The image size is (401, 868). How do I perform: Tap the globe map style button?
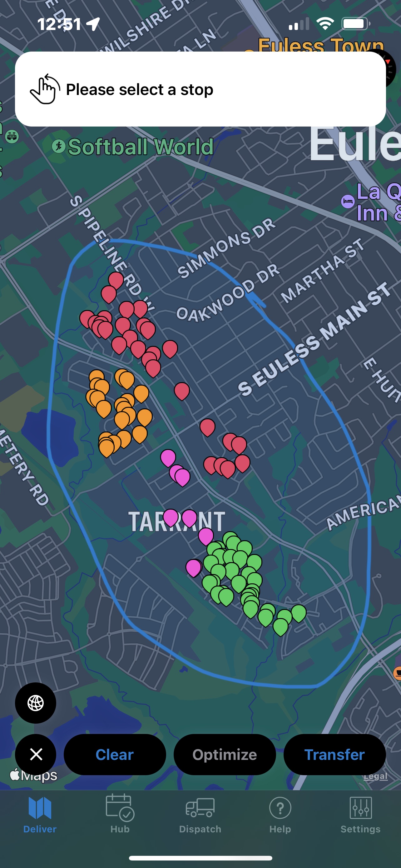tap(35, 703)
